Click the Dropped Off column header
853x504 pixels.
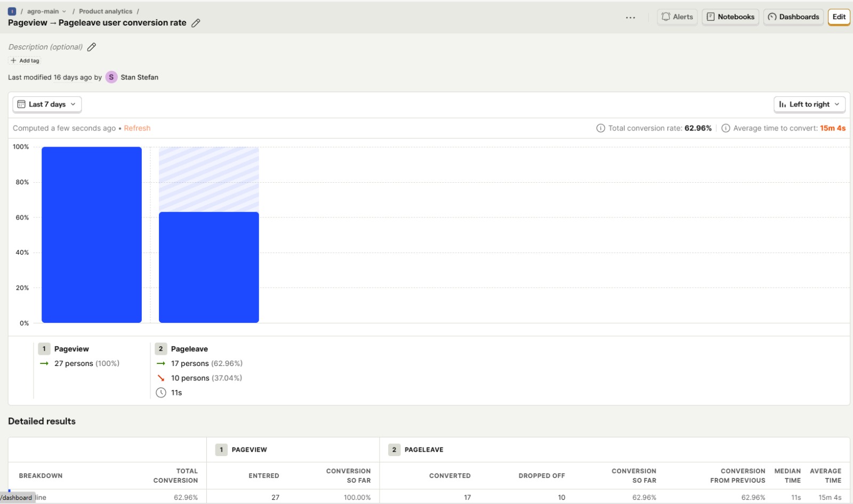(542, 476)
